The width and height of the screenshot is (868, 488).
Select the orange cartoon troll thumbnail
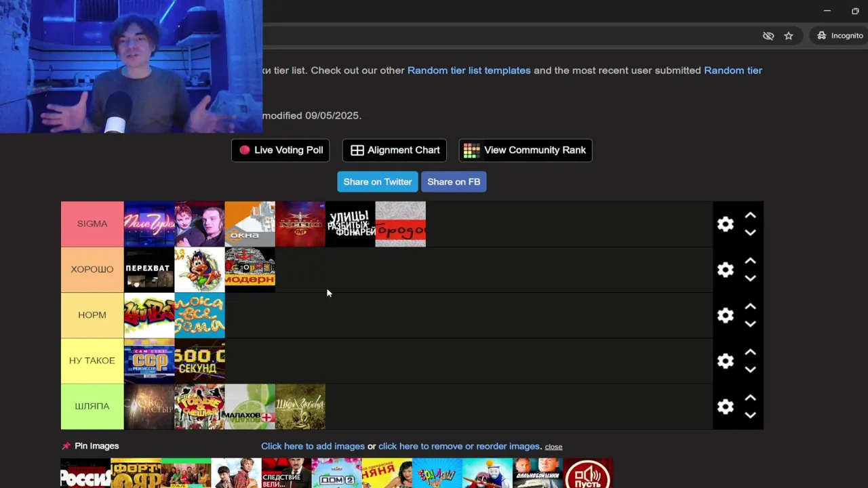(x=199, y=270)
